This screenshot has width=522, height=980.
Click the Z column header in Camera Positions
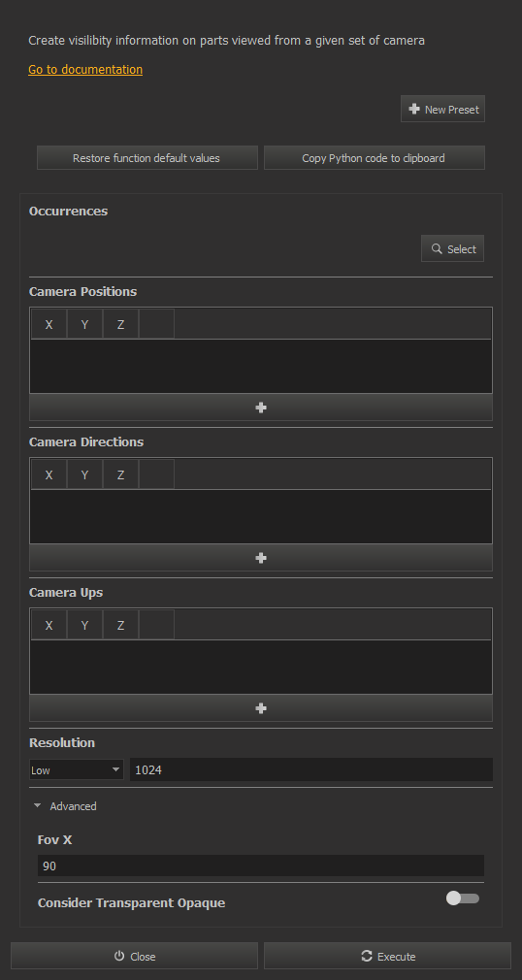click(120, 324)
